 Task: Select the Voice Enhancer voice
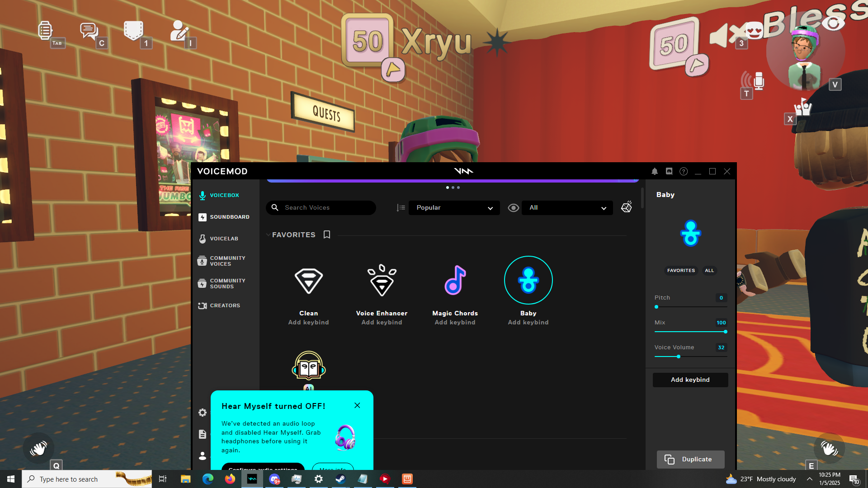[382, 281]
